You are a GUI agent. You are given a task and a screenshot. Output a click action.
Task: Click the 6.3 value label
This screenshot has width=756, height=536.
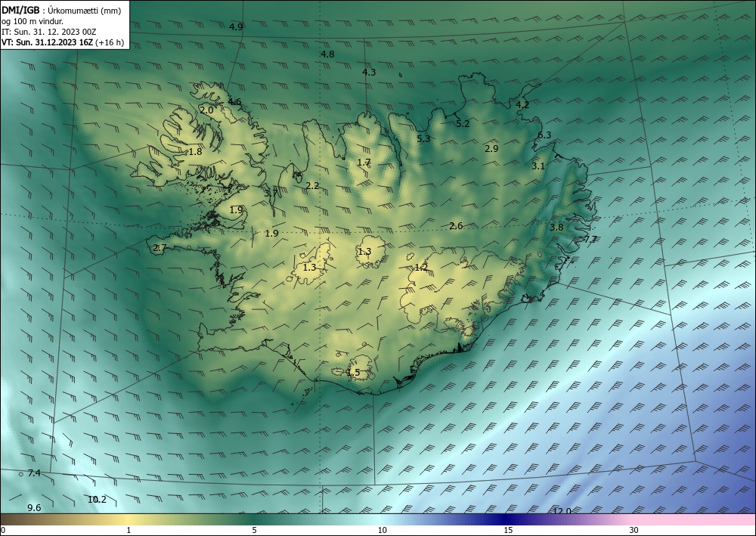click(x=544, y=135)
